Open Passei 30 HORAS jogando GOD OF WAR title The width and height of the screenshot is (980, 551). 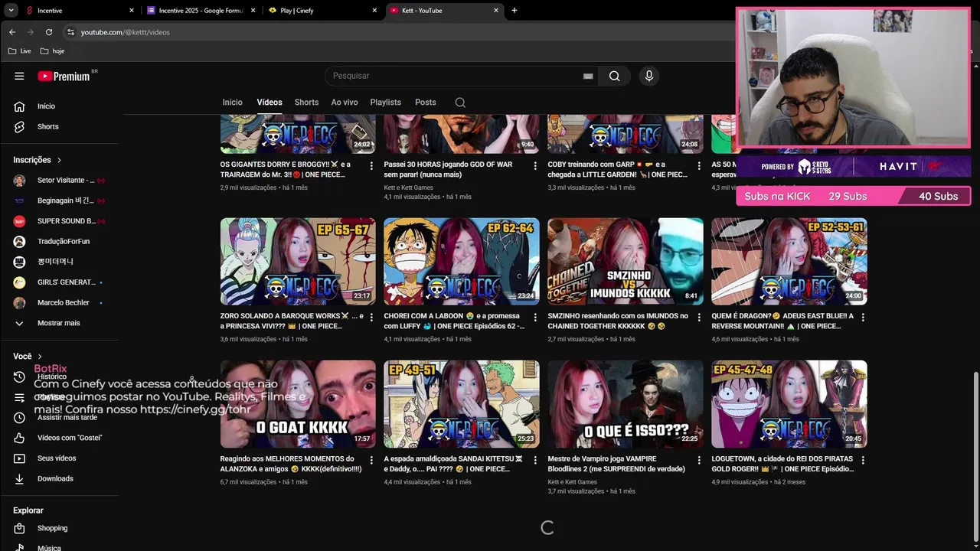click(x=448, y=169)
